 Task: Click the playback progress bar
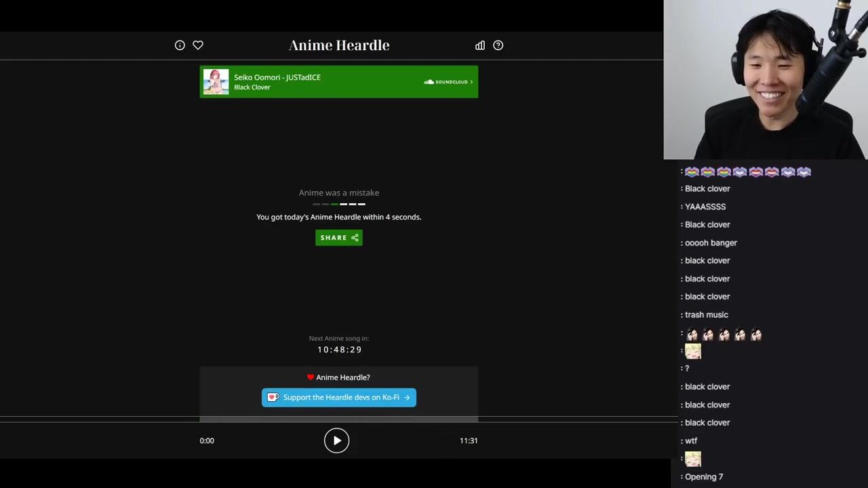coord(339,419)
